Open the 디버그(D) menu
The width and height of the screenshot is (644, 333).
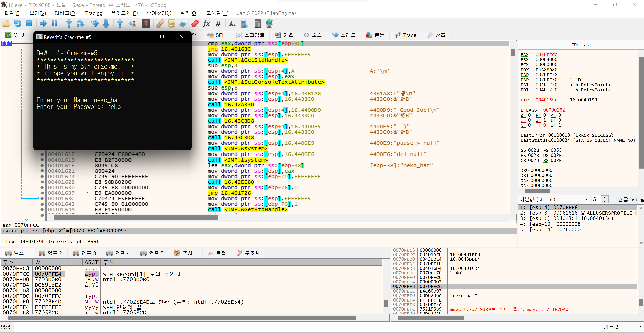coord(66,13)
